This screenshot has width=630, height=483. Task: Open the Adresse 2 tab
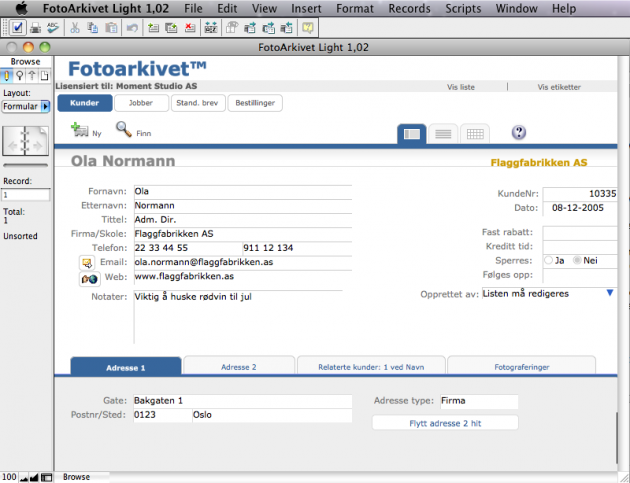(239, 366)
